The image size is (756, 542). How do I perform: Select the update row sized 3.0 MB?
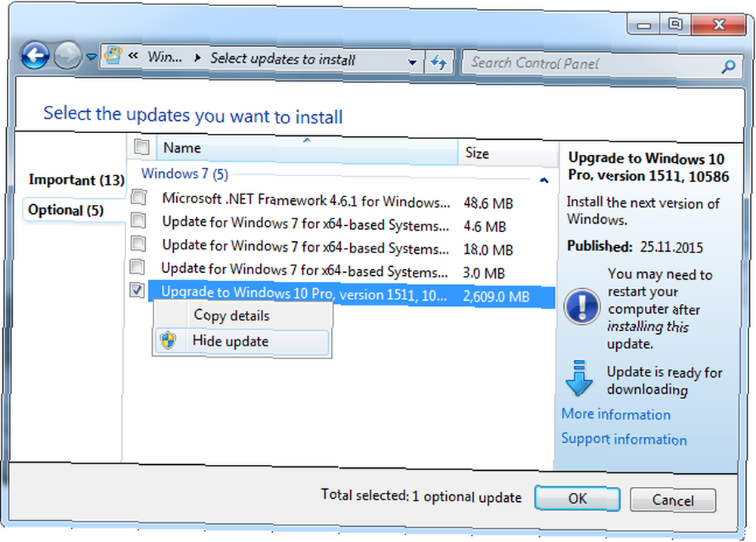342,271
